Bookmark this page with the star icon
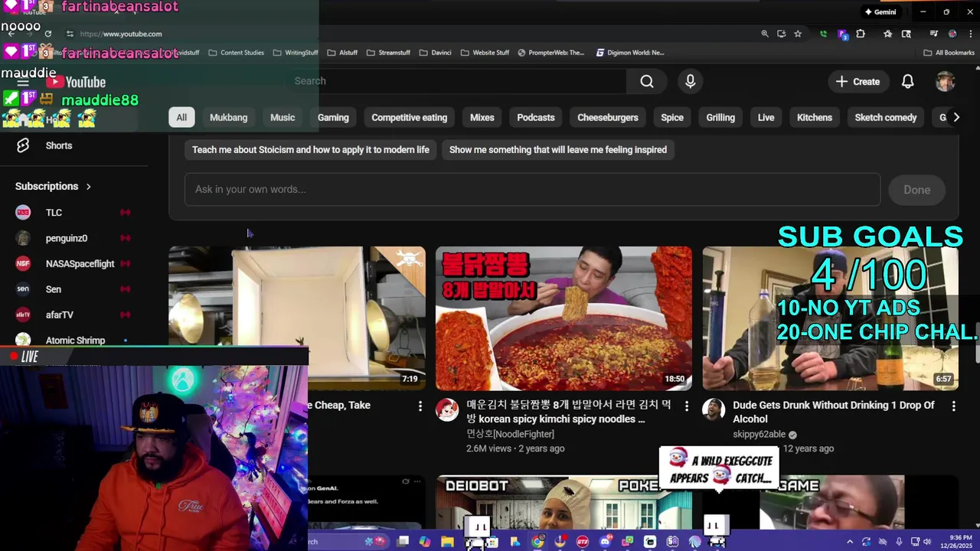The image size is (980, 551). click(x=798, y=34)
